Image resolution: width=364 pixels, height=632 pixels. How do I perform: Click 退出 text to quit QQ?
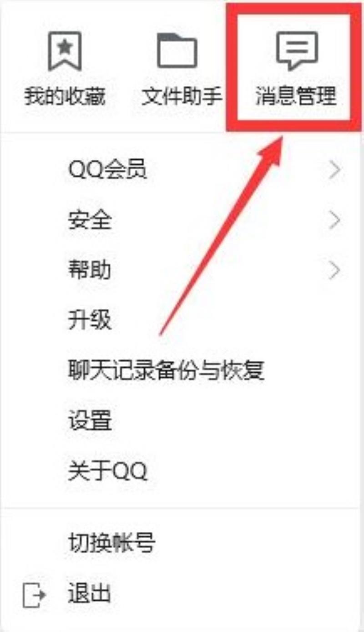click(x=89, y=594)
